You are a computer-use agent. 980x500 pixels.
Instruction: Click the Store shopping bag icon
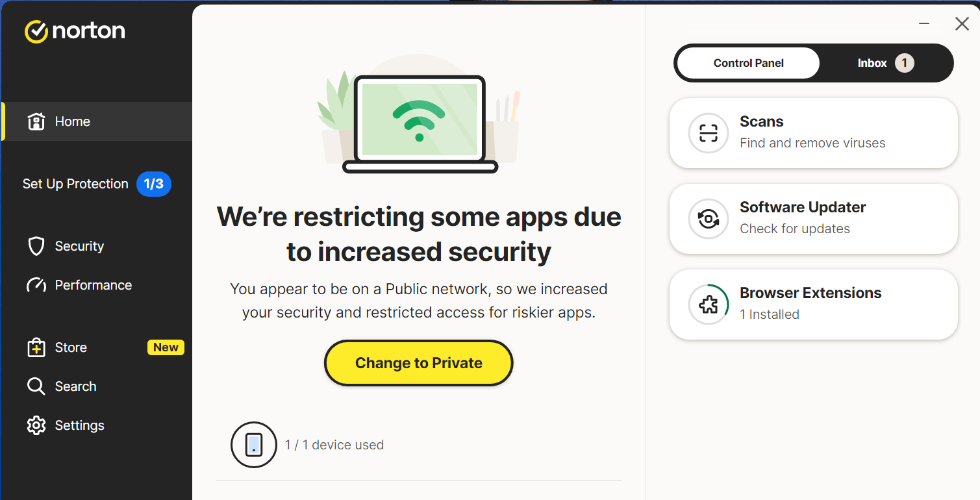point(36,347)
